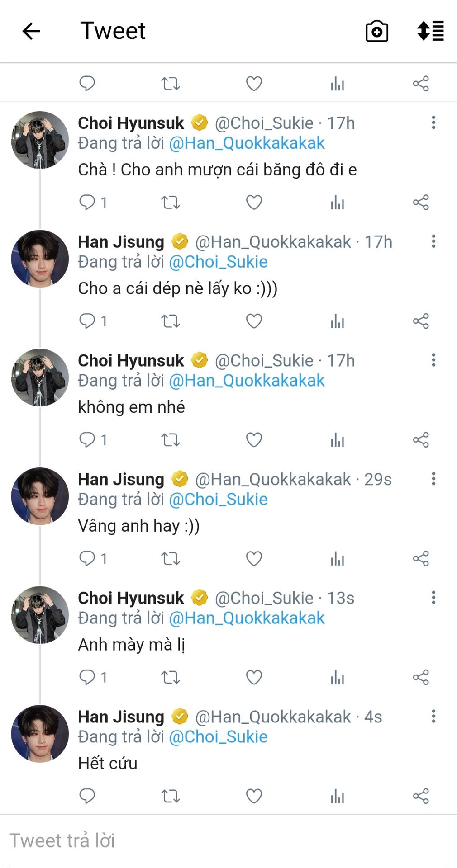The height and width of the screenshot is (868, 457).
Task: Open the camera add-photo icon
Action: [376, 31]
